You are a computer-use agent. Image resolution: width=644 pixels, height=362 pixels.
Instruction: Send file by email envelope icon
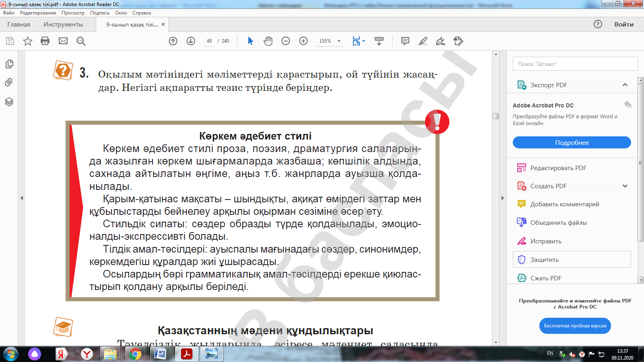tap(63, 41)
